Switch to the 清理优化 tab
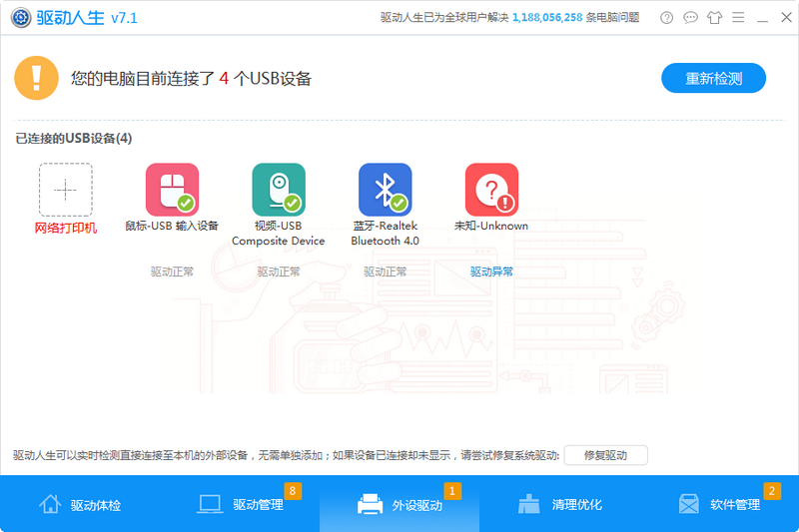This screenshot has width=799, height=532. pyautogui.click(x=559, y=504)
